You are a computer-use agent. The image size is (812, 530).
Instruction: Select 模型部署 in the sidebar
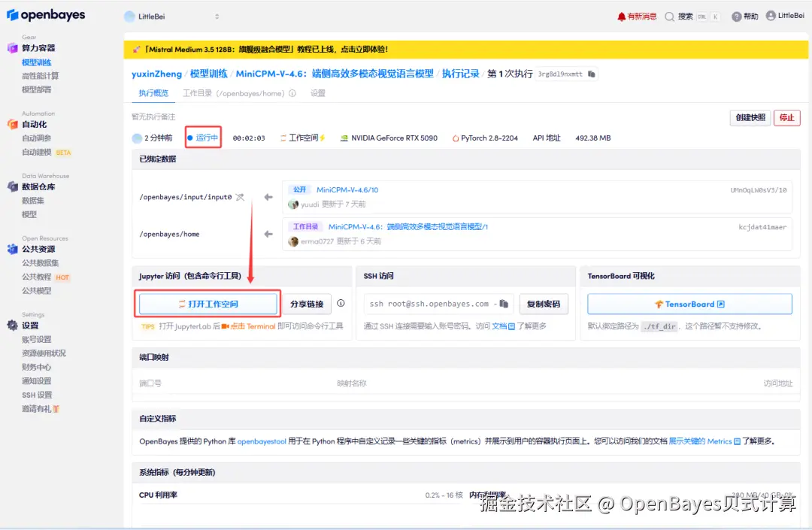(x=36, y=89)
